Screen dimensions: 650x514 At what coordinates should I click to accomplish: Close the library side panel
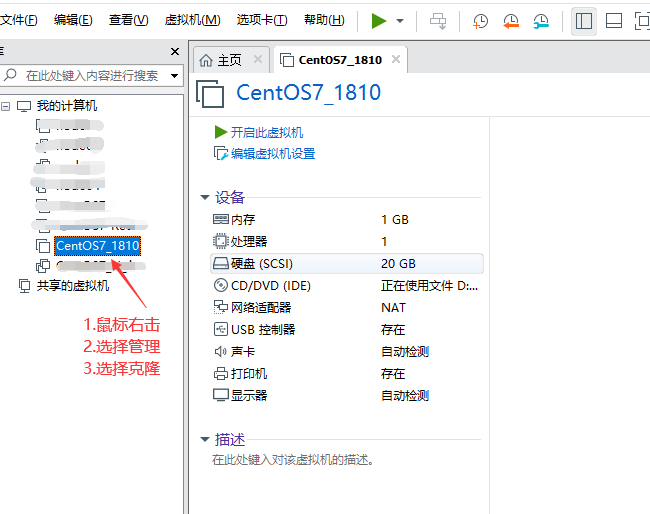pyautogui.click(x=175, y=51)
